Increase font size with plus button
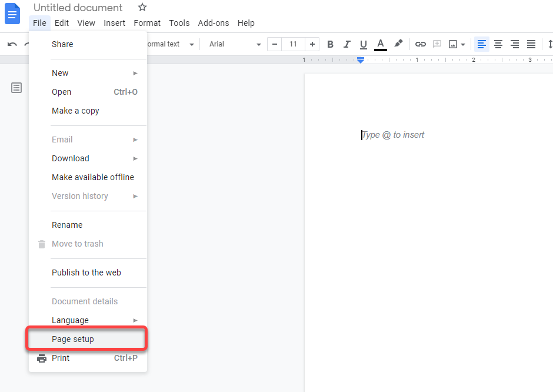The image size is (553, 392). tap(312, 44)
